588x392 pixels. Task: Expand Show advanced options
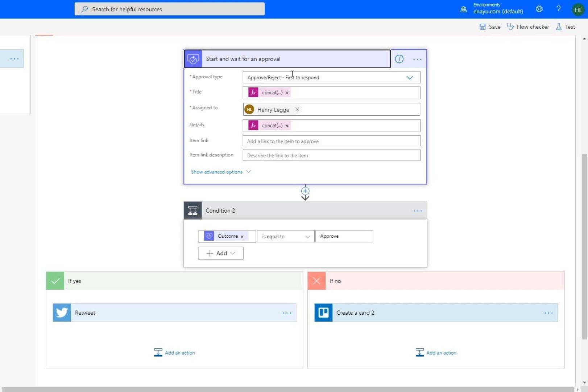[x=221, y=172]
